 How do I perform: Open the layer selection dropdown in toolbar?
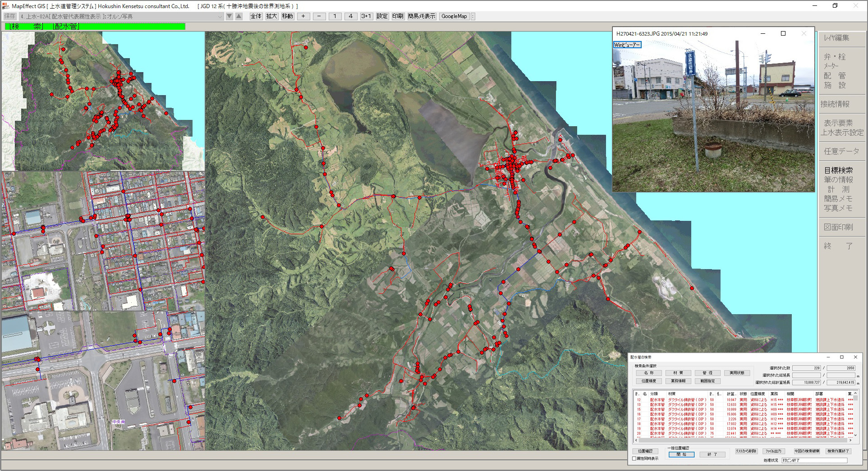[x=220, y=17]
